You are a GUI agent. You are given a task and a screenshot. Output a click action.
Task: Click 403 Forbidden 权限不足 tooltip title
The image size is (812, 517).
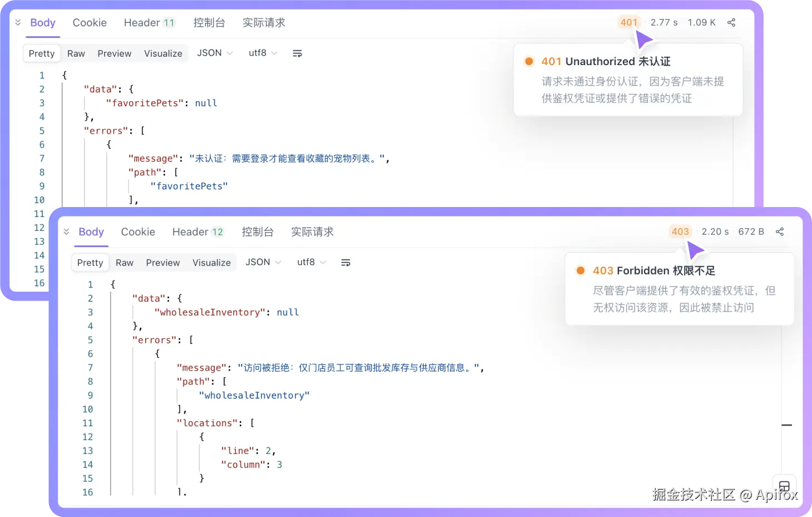(654, 271)
